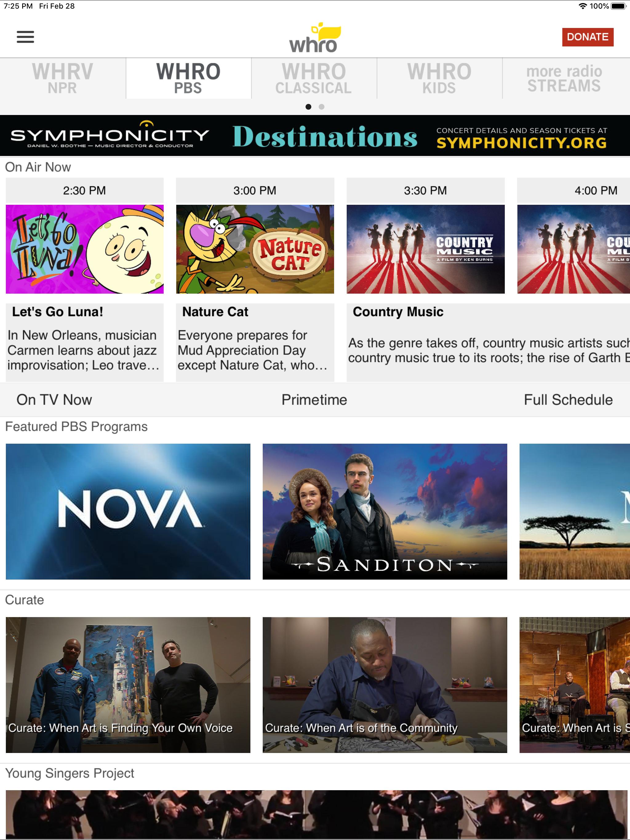Tap the WHRO logo

pos(315,38)
